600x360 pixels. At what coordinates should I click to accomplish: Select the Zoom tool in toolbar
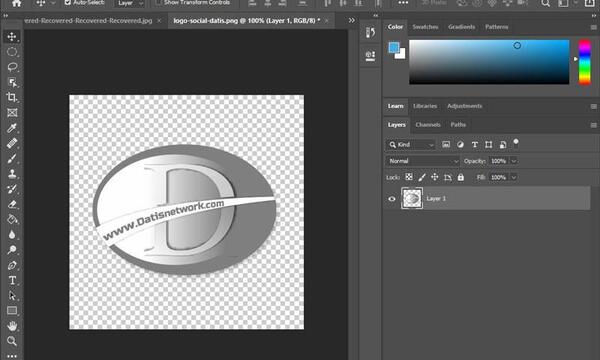[12, 341]
